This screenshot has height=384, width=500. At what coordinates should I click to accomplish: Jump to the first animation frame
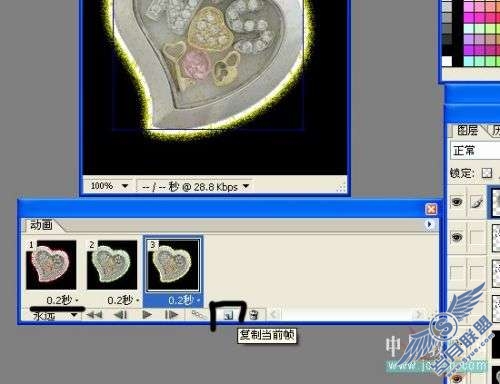point(94,315)
